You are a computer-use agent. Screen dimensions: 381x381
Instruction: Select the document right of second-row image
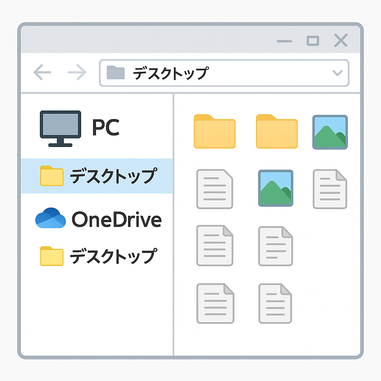tap(330, 189)
